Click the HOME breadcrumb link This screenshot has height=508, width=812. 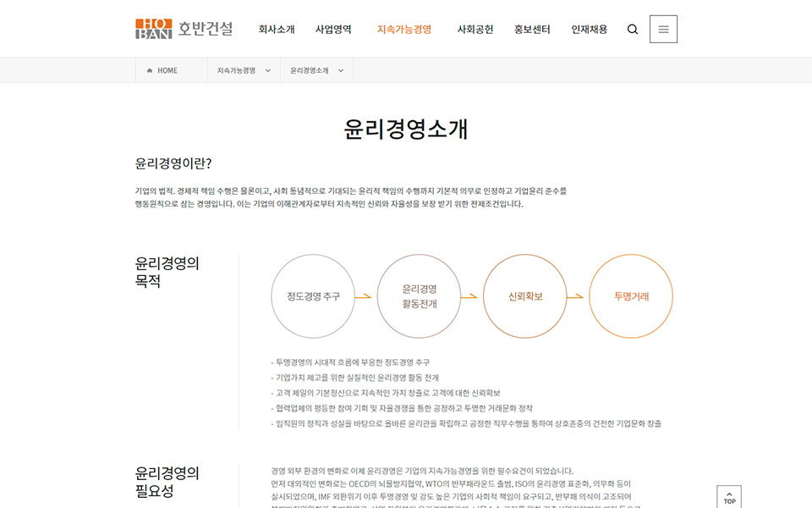167,71
